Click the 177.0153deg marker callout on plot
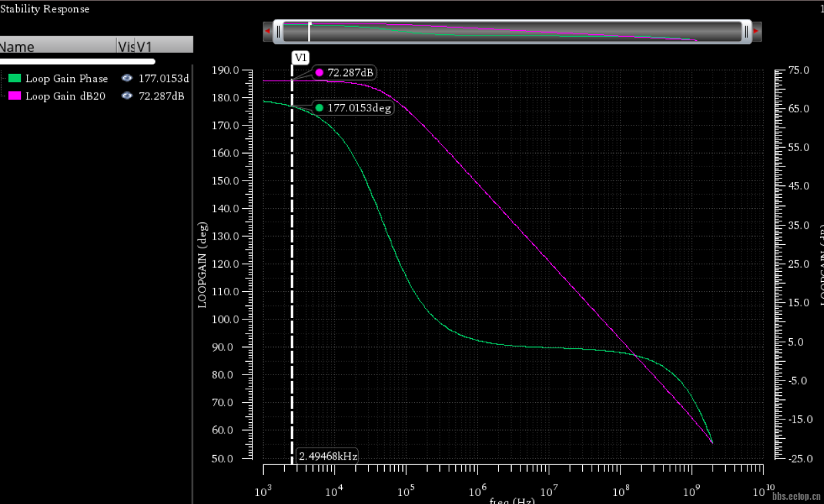The image size is (824, 504). [x=353, y=107]
